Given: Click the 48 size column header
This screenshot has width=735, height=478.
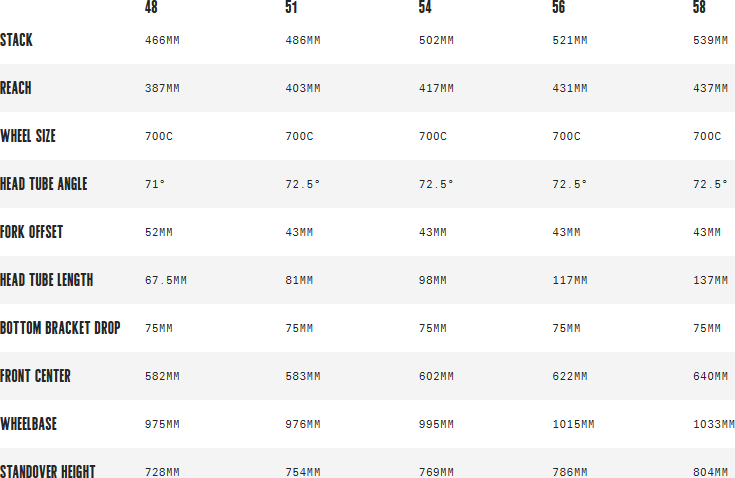Looking at the screenshot, I should coord(152,9).
